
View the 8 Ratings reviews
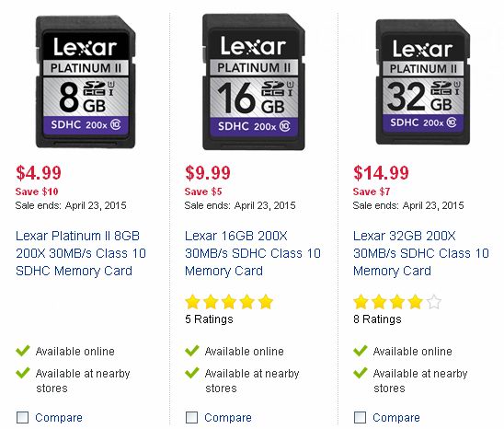[377, 319]
